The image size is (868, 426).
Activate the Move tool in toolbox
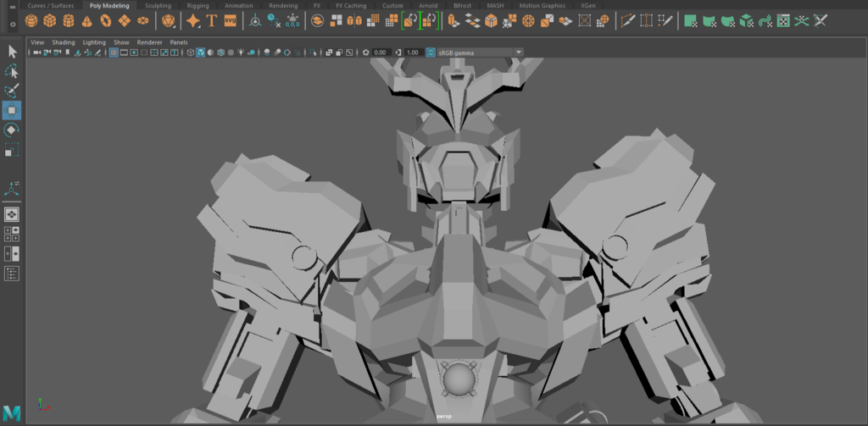(12, 110)
